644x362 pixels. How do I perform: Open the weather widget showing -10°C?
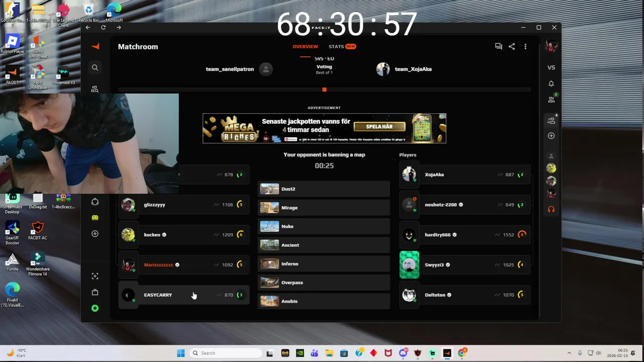[x=17, y=353]
